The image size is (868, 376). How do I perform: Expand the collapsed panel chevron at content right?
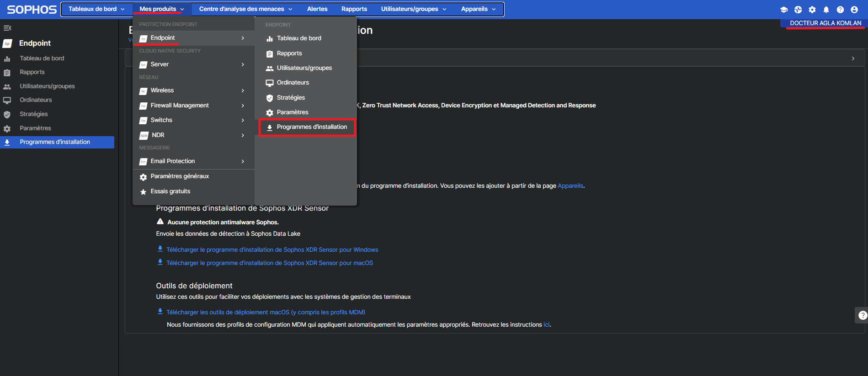tap(853, 59)
